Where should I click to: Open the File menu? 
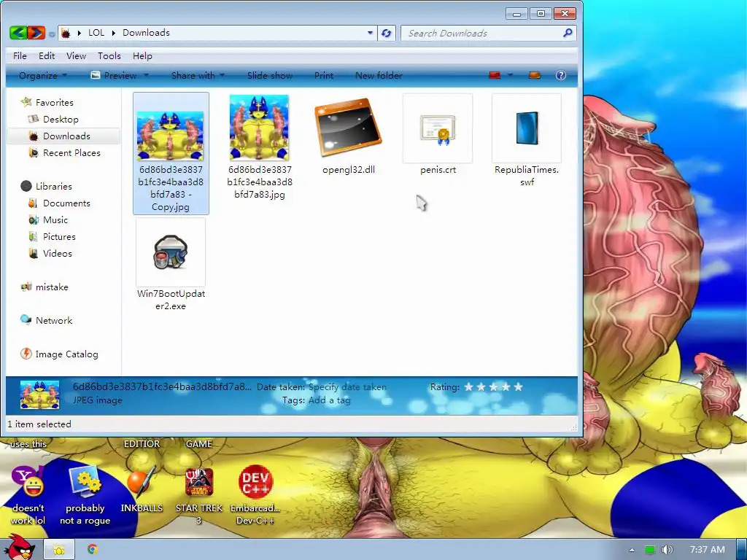tap(20, 55)
